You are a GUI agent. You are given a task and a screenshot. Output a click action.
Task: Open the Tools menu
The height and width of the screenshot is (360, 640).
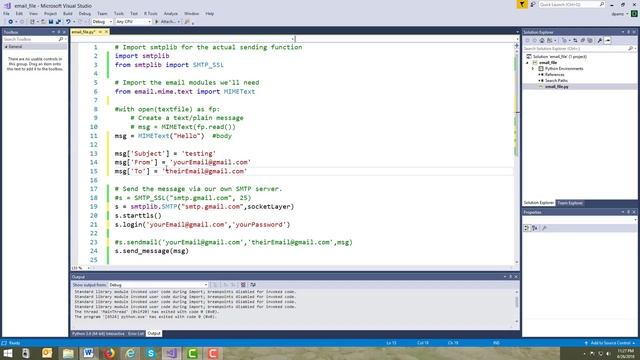[x=118, y=13]
